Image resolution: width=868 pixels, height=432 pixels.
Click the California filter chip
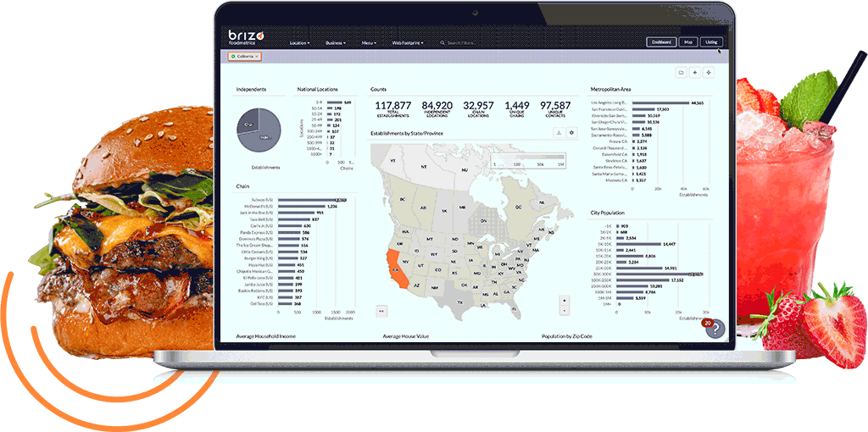pyautogui.click(x=244, y=57)
